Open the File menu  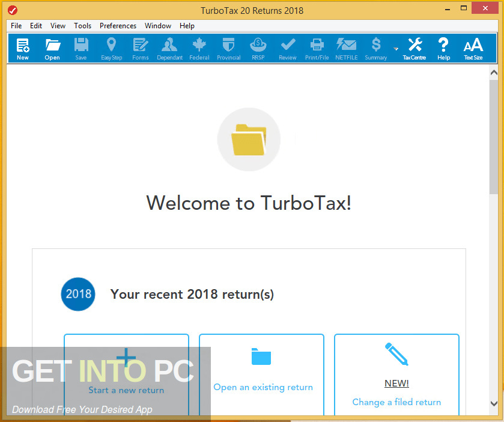(x=16, y=26)
